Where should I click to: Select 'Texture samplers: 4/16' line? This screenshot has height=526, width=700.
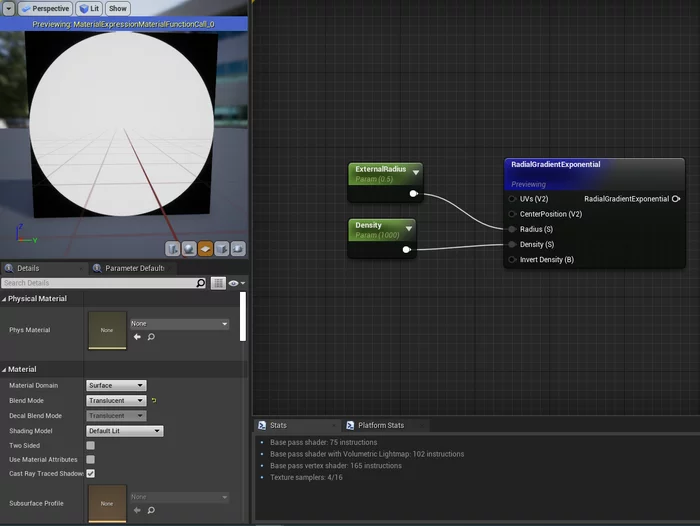(306, 477)
